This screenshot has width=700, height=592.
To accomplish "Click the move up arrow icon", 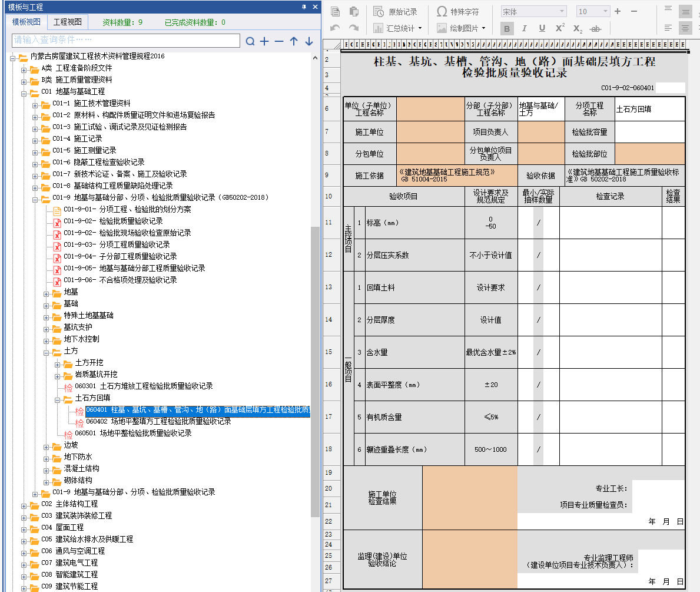I will click(294, 42).
